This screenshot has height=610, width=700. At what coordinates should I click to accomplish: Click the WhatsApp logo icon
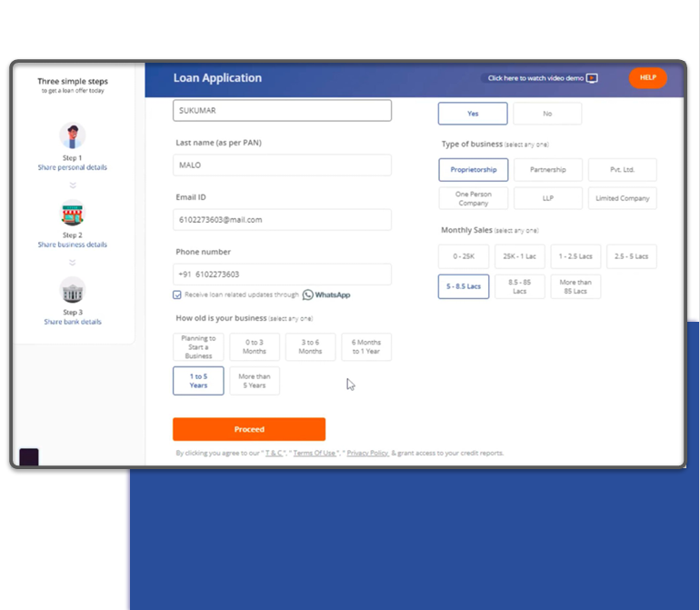(307, 295)
